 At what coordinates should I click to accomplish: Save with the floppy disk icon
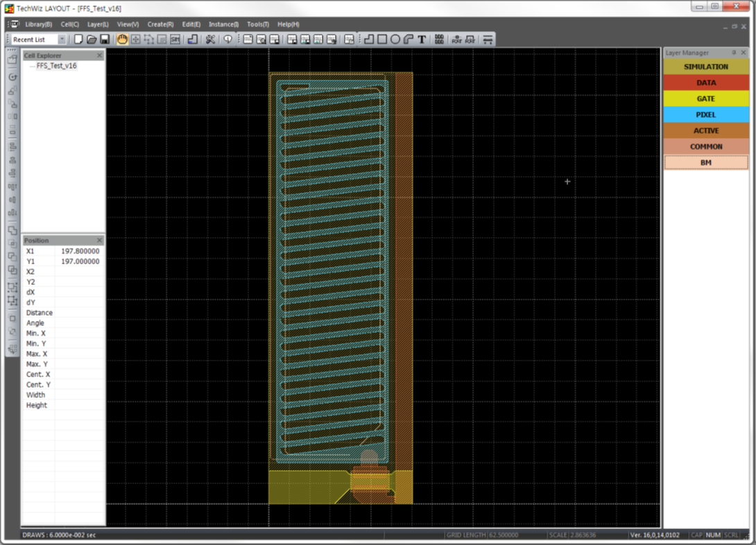click(105, 40)
